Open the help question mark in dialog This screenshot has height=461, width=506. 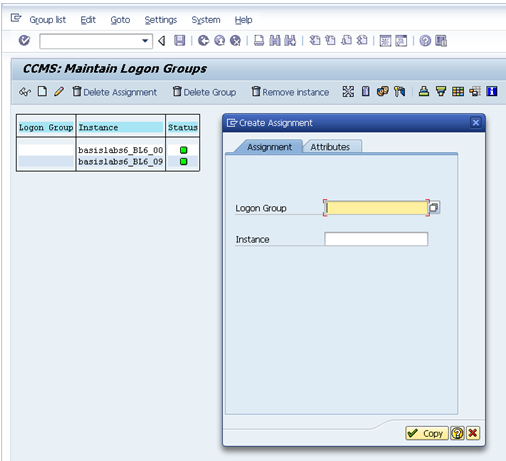tap(457, 433)
